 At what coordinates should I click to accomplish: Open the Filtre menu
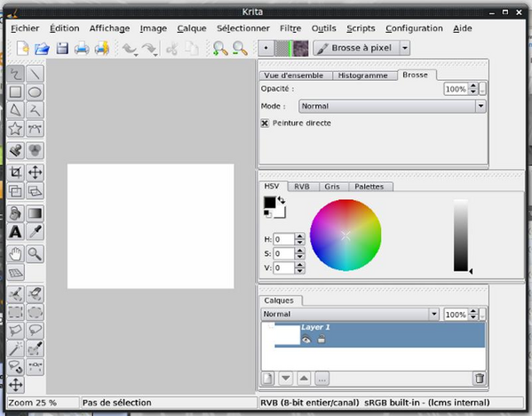click(x=290, y=28)
